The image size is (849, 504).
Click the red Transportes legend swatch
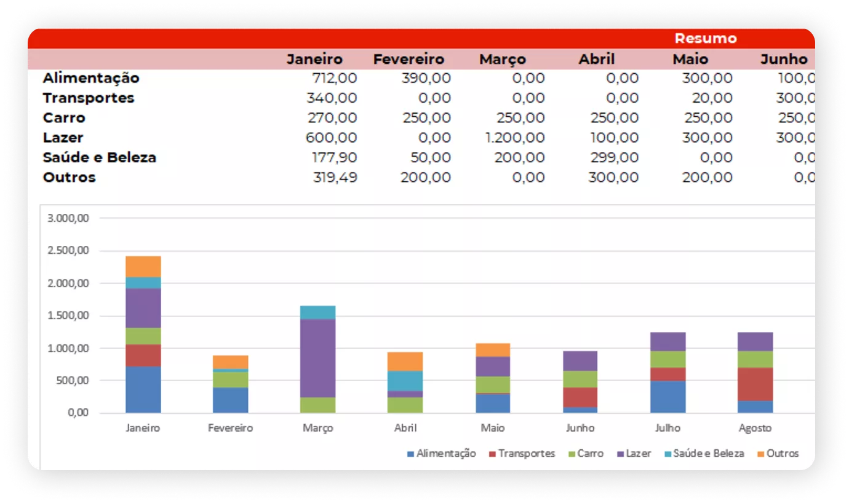click(x=492, y=454)
